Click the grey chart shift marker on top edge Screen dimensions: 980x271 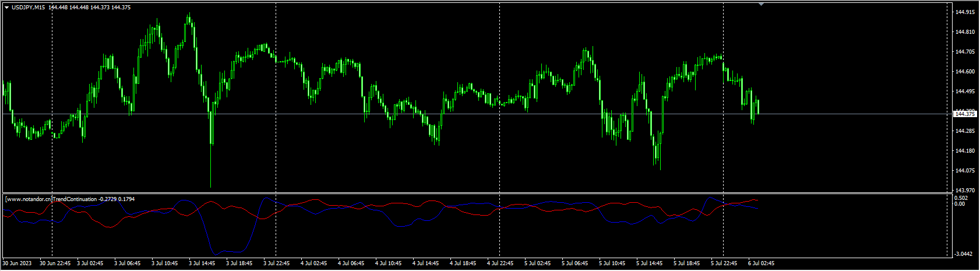[x=760, y=4]
